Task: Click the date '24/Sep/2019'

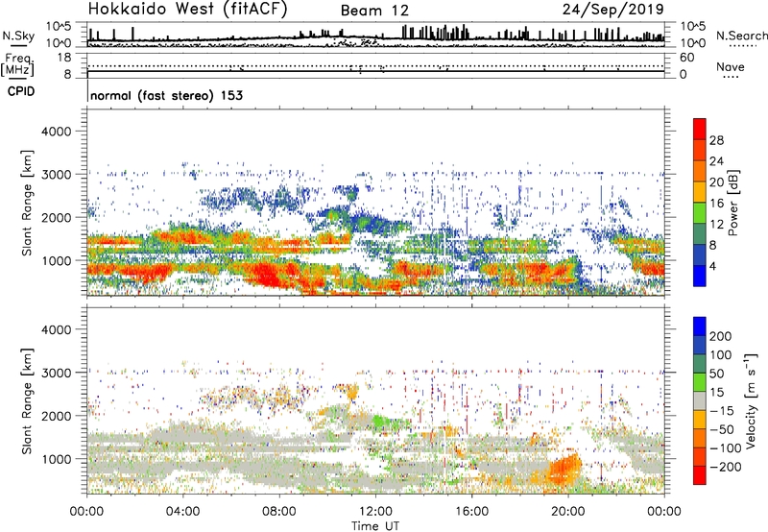Action: [x=613, y=9]
